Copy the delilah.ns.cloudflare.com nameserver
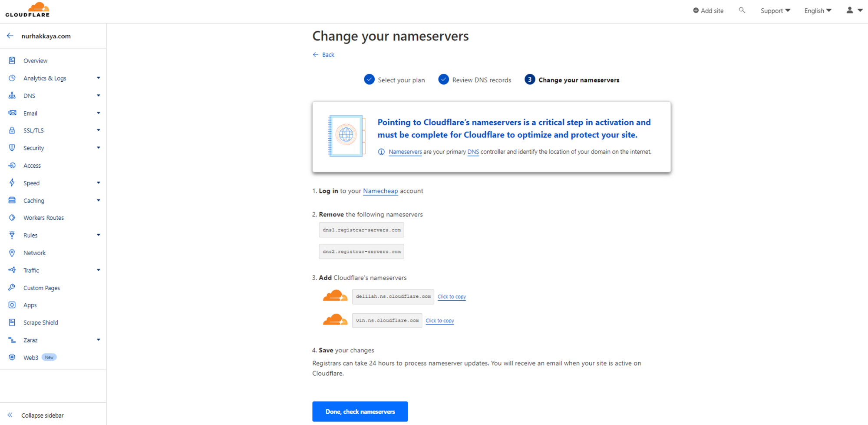The width and height of the screenshot is (868, 425). coord(452,296)
